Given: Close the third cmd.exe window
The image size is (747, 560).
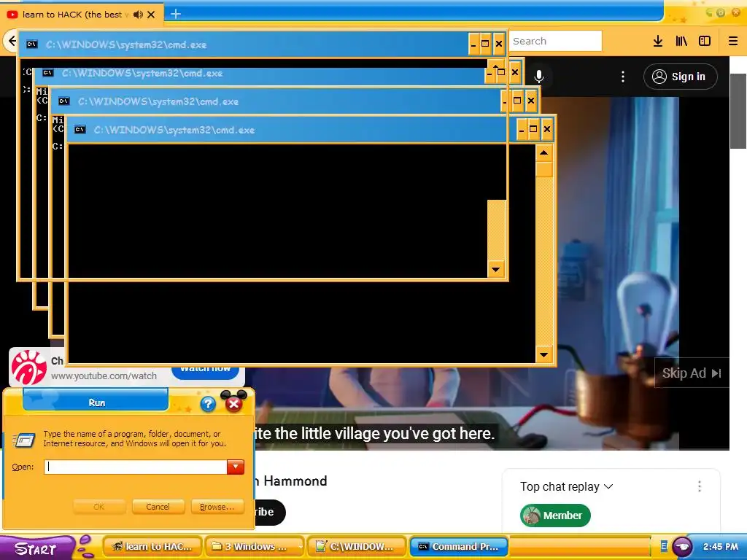Looking at the screenshot, I should [531, 101].
